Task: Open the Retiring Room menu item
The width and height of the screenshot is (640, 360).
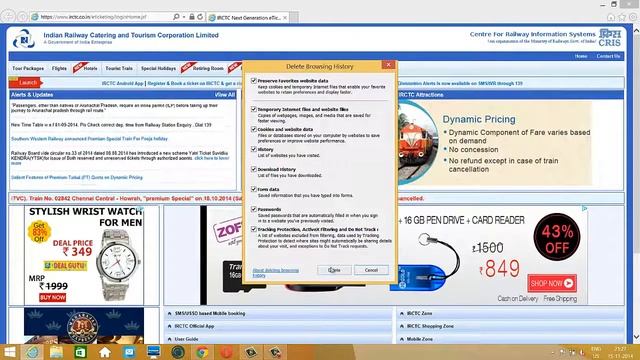Action: (208, 69)
